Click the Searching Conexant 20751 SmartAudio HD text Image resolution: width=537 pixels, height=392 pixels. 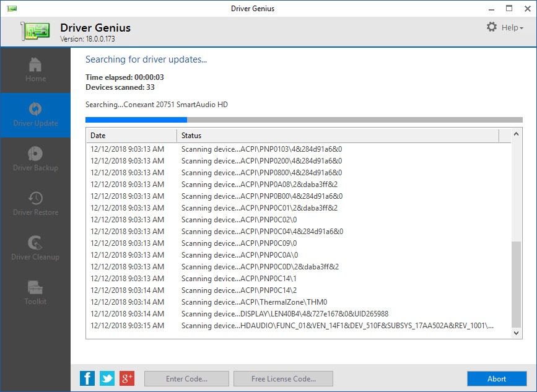(157, 105)
